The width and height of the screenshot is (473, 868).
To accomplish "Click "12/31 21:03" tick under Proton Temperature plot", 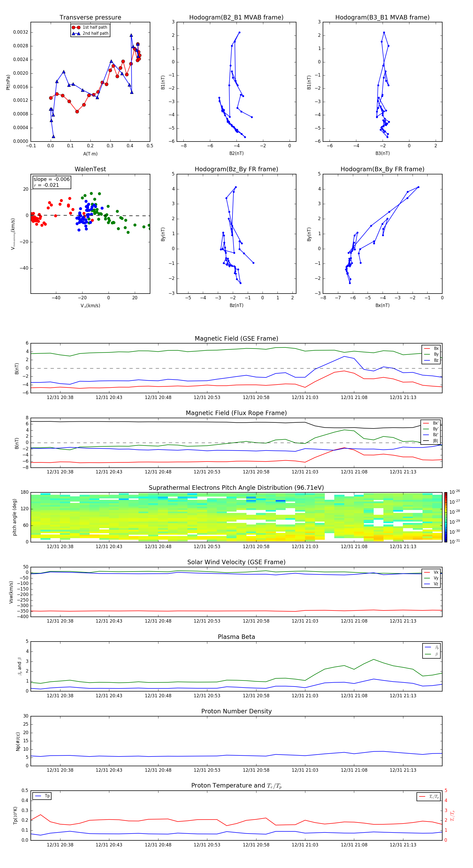I will click(305, 845).
